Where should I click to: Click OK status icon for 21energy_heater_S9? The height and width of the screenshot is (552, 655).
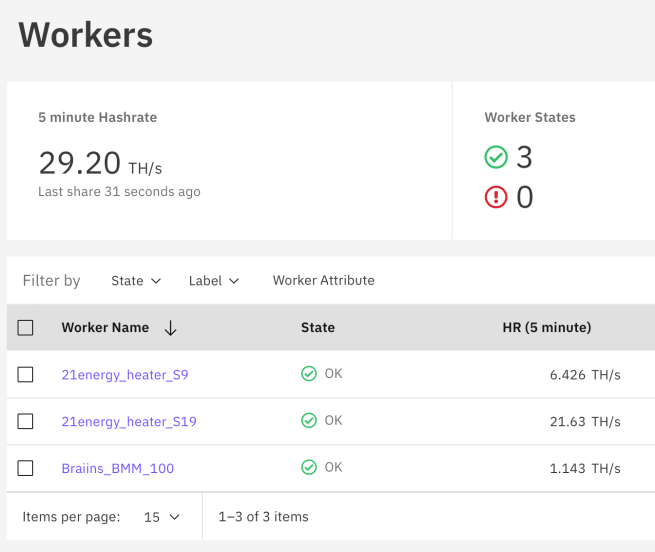pos(309,374)
